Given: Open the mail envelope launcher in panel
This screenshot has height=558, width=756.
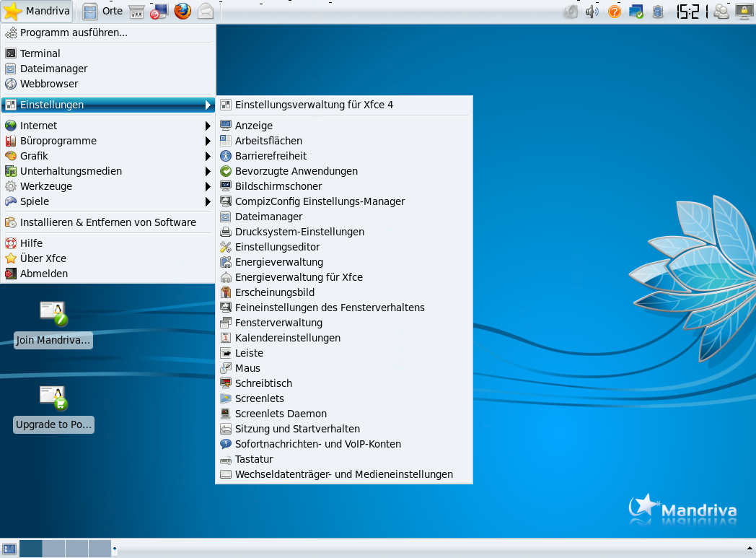Looking at the screenshot, I should (x=206, y=12).
